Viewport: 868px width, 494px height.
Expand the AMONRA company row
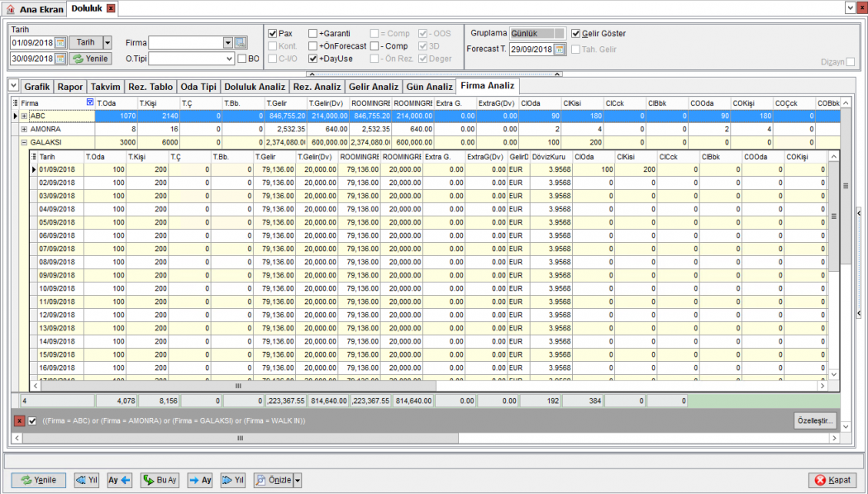point(24,130)
